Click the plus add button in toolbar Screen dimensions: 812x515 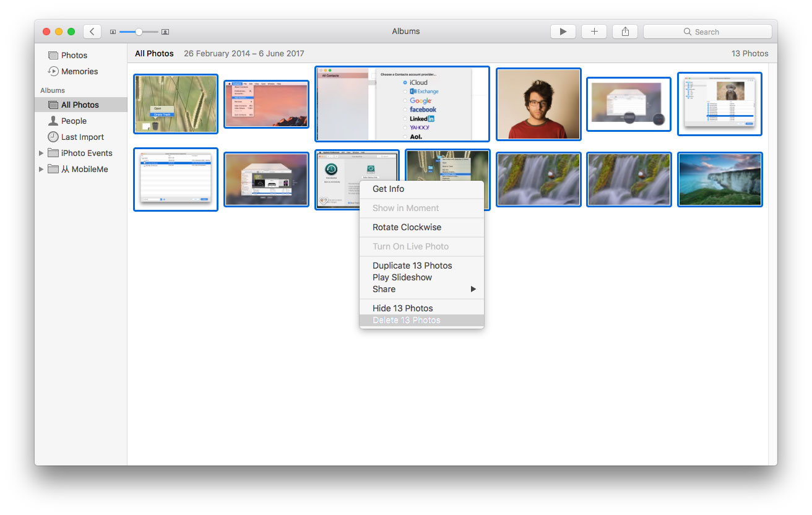click(x=594, y=32)
